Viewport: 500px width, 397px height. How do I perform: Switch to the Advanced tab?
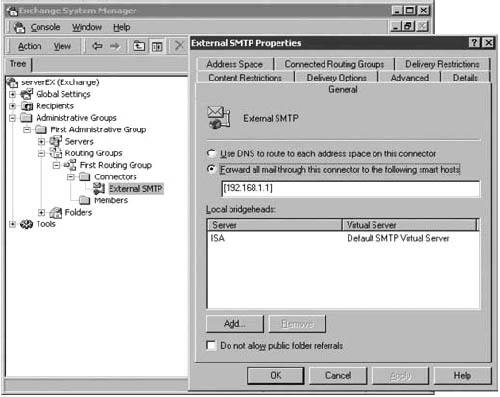(x=410, y=78)
